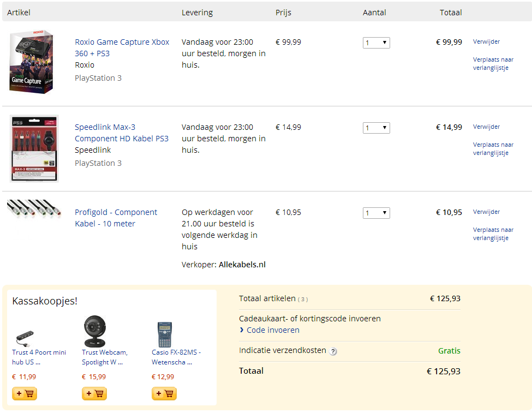Remove Roxio Game Capture via Verwijder

pos(486,42)
